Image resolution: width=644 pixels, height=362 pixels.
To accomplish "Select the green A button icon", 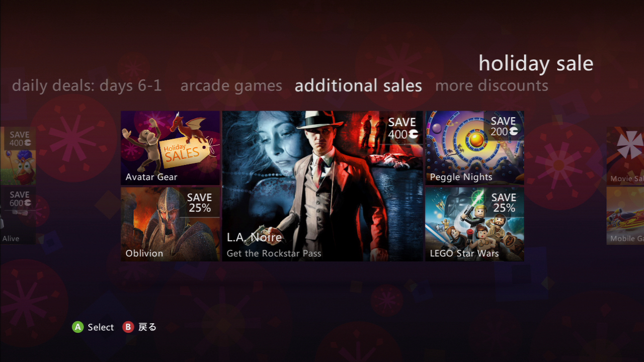I will [x=77, y=327].
